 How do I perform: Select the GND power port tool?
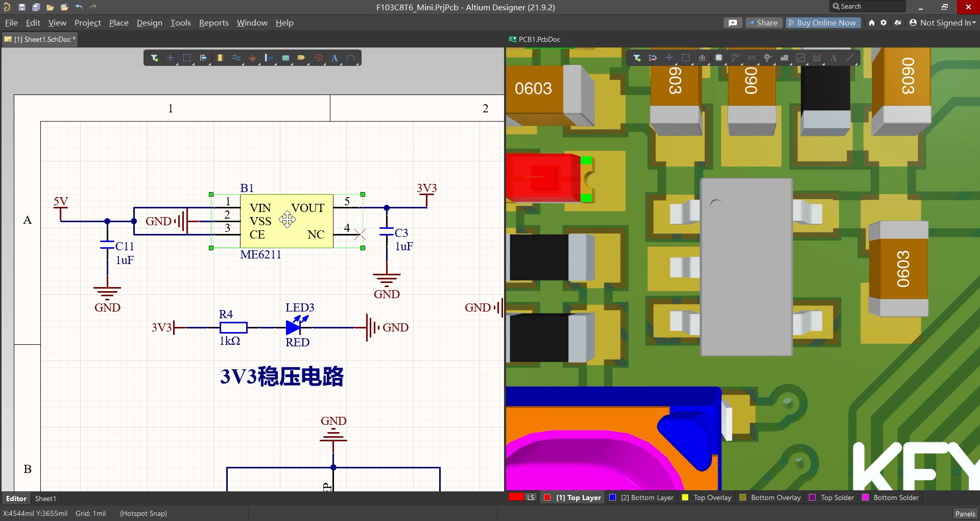coord(253,58)
